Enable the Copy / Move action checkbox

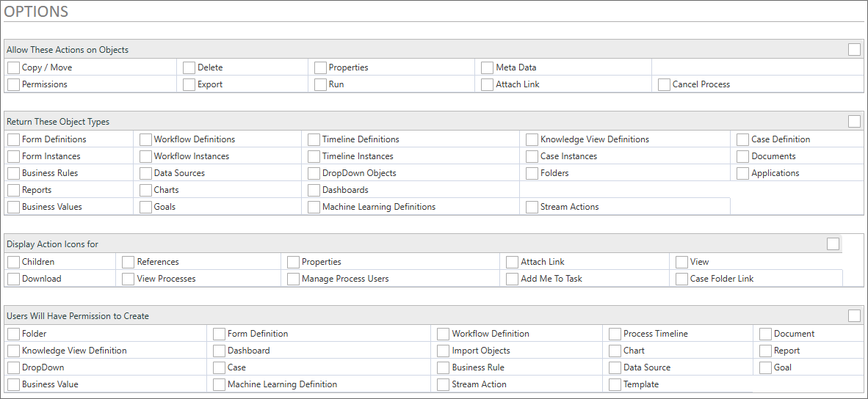14,67
